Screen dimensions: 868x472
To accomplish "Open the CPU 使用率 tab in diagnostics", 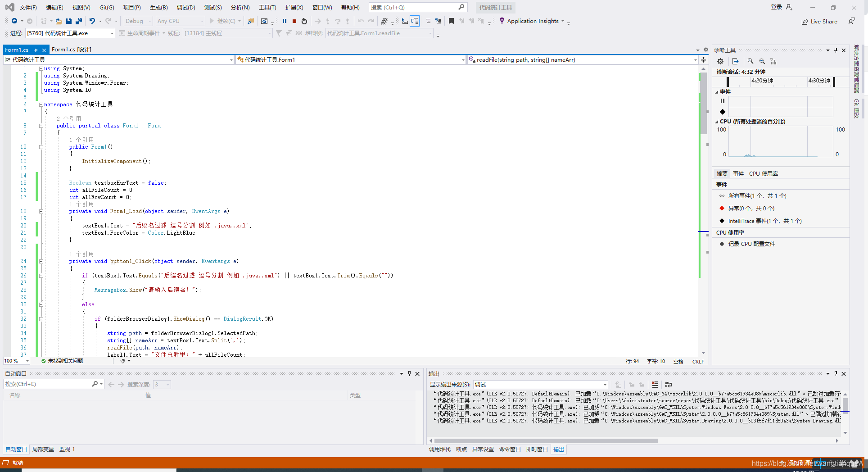I will [x=764, y=174].
